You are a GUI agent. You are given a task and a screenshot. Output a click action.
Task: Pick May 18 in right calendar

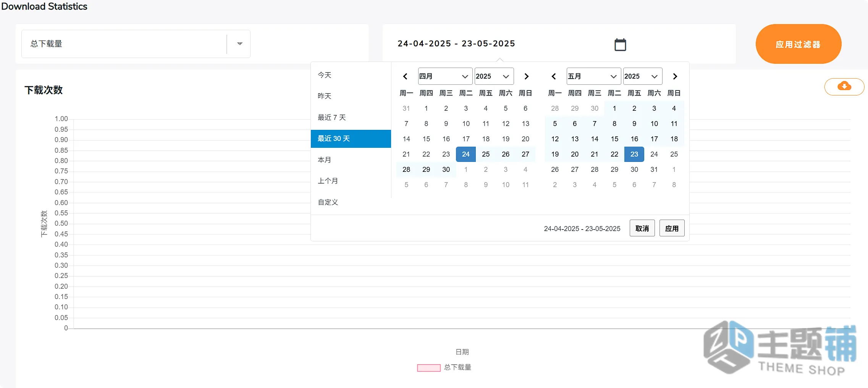tap(674, 139)
